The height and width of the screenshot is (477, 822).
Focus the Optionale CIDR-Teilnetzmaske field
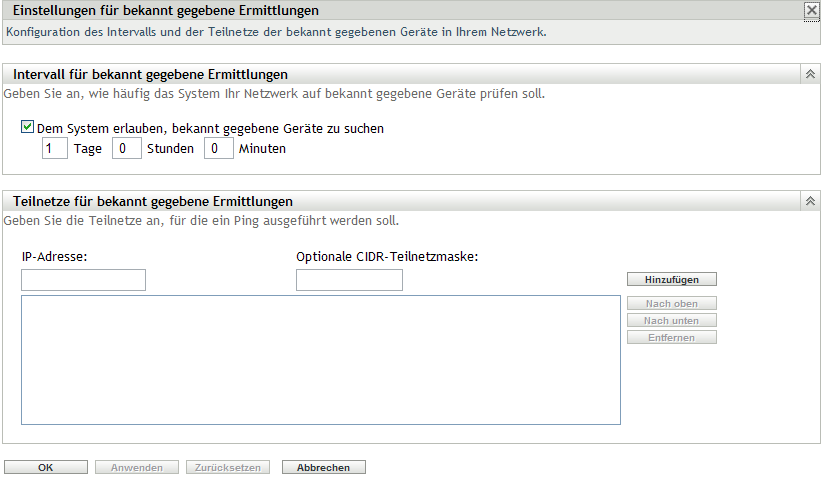(x=349, y=280)
